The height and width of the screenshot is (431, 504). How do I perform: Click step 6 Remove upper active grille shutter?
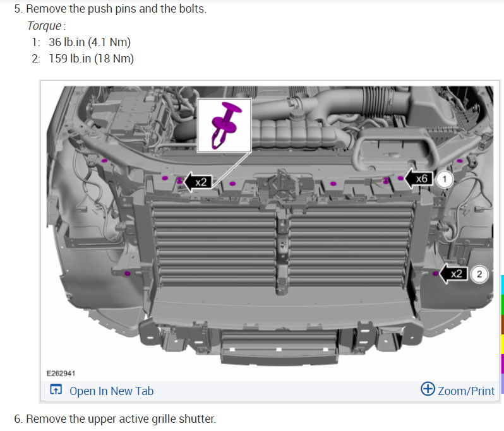[115, 419]
